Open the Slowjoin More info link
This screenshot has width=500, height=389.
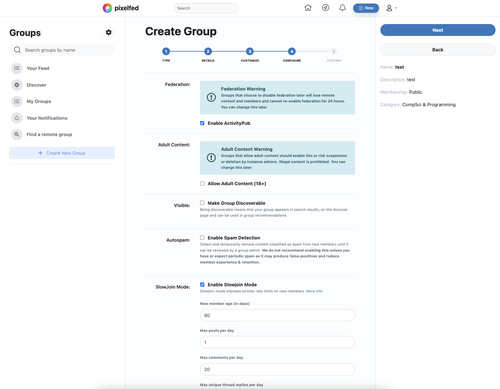tap(314, 291)
